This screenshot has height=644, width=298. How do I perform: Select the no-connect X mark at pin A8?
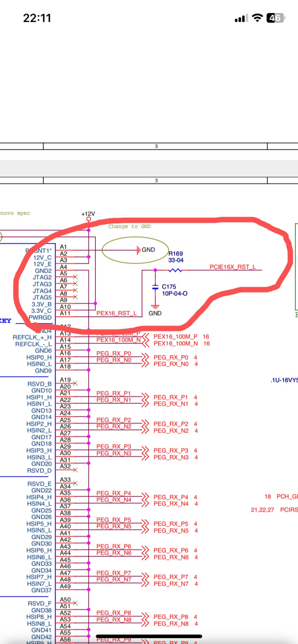coord(75,297)
